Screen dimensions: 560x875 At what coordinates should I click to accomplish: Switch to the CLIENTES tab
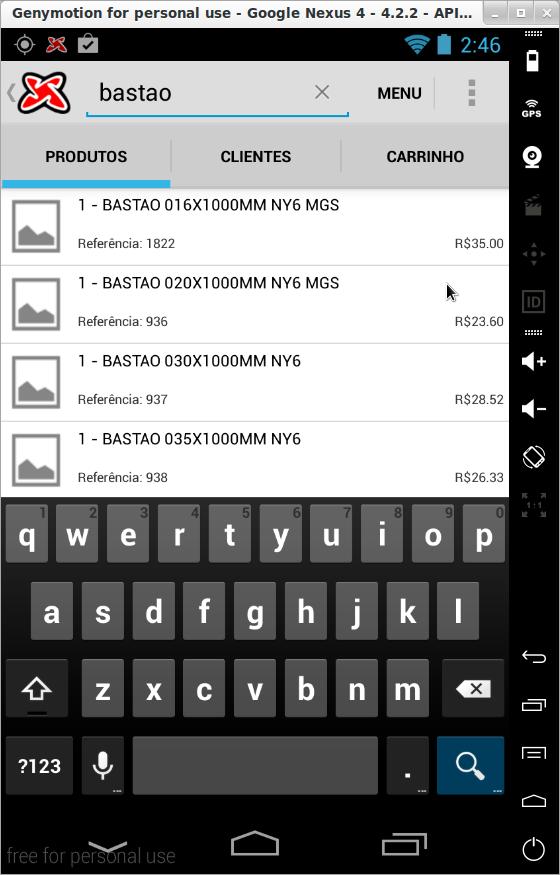(255, 157)
